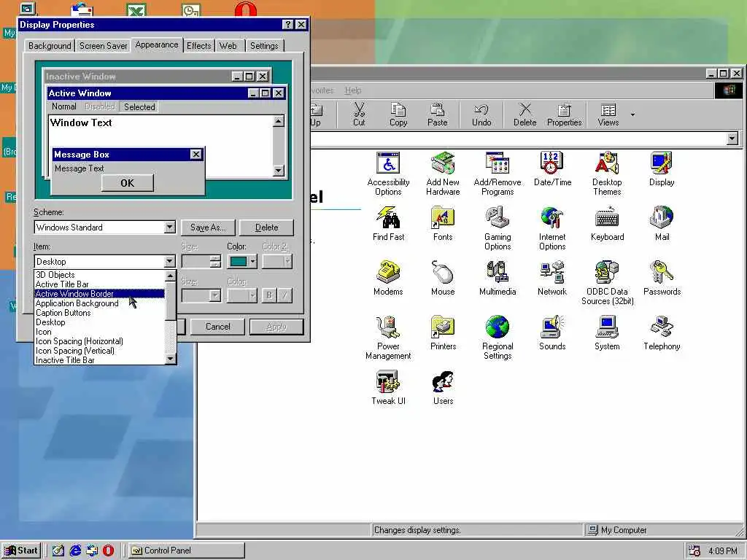This screenshot has width=747, height=560.
Task: Click the Display icon in Control Panel
Action: [662, 169]
